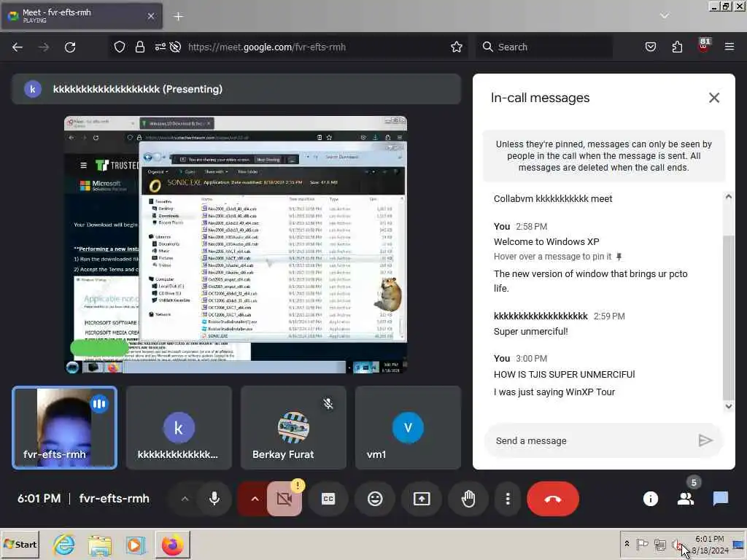Toggle the chat panel icon
Image resolution: width=747 pixels, height=560 pixels.
click(x=720, y=499)
